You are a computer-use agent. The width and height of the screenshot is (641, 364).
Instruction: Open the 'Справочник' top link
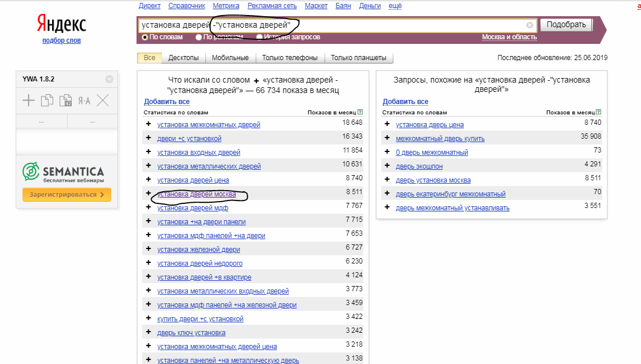coord(187,6)
